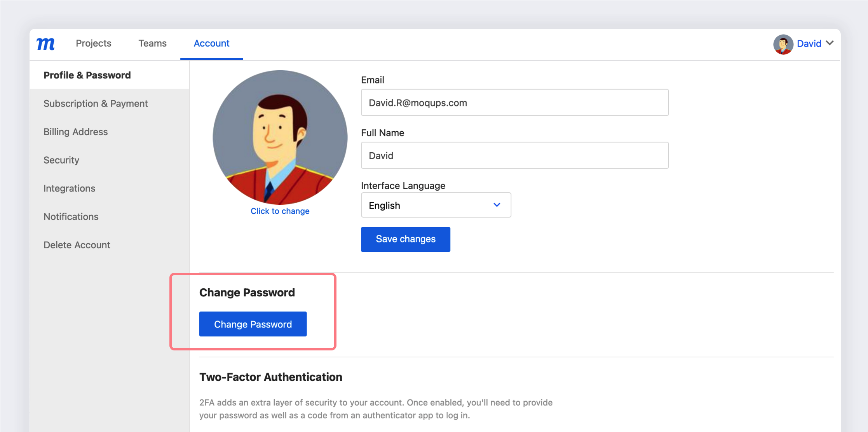Switch to the Teams tab
The height and width of the screenshot is (432, 868).
pyautogui.click(x=152, y=44)
